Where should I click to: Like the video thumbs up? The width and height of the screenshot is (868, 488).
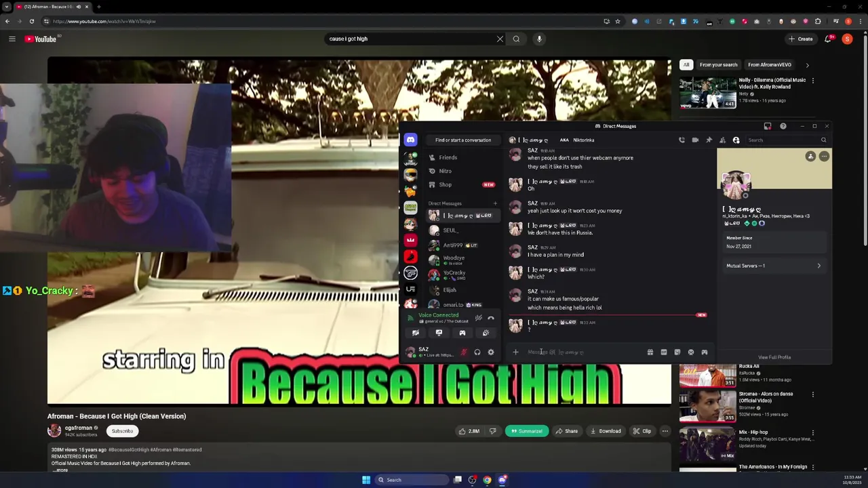(x=469, y=431)
